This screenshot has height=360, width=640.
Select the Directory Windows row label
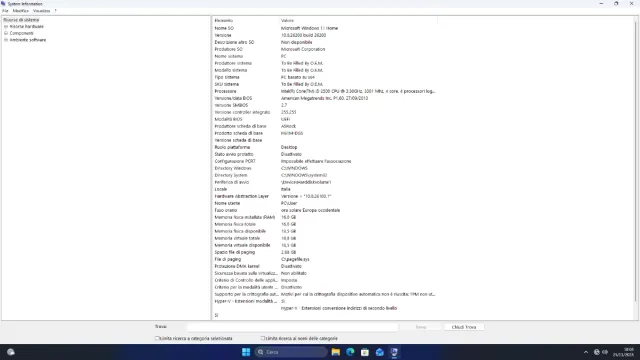coord(233,168)
